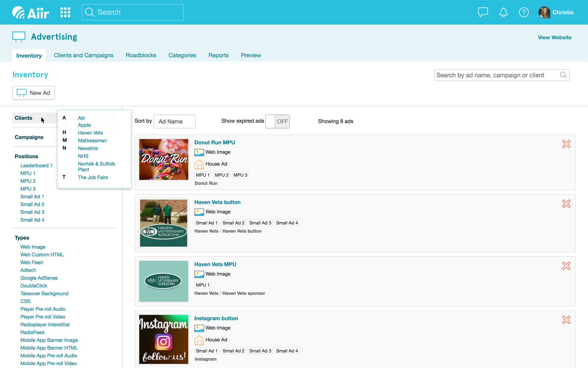
Task: Open the help question mark icon
Action: pos(524,12)
